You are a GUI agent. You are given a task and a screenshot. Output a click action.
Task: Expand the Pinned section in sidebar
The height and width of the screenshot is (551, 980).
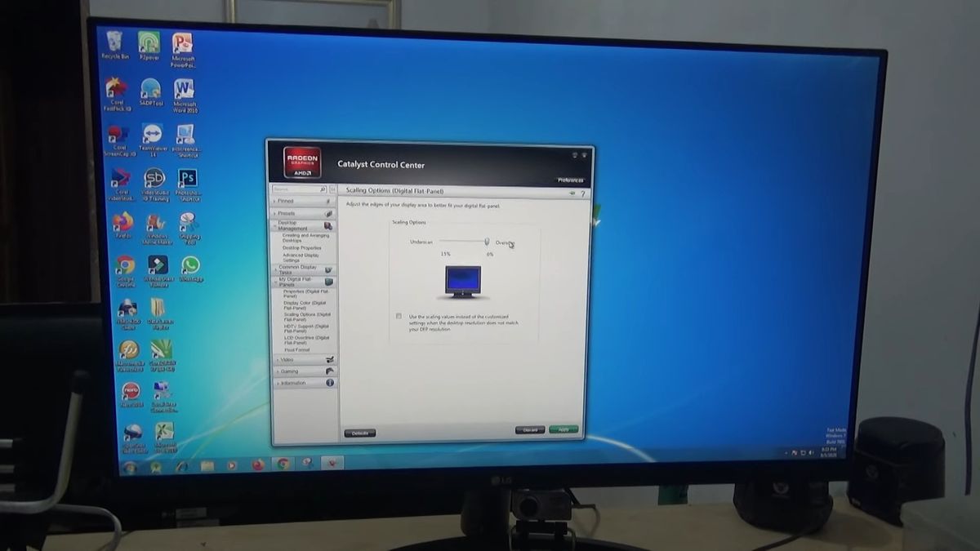(x=303, y=201)
